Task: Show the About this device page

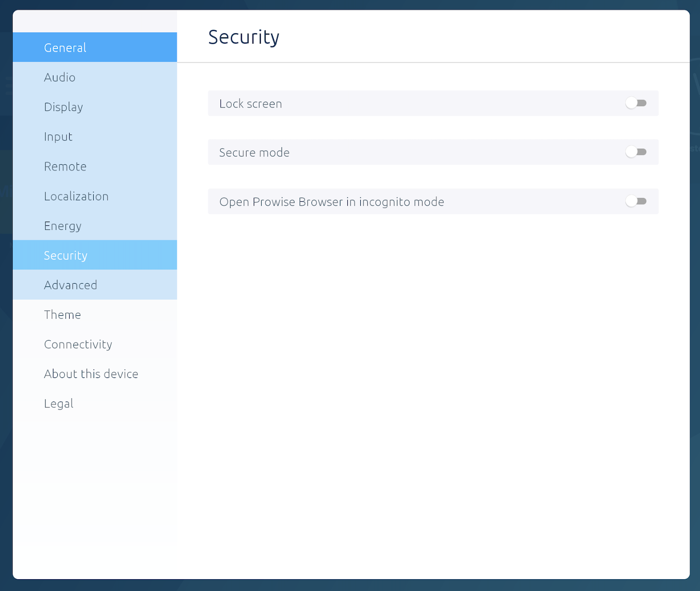Action: (91, 374)
